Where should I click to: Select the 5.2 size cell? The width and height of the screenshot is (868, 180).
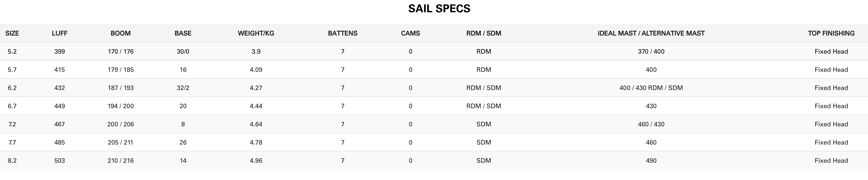(x=12, y=51)
